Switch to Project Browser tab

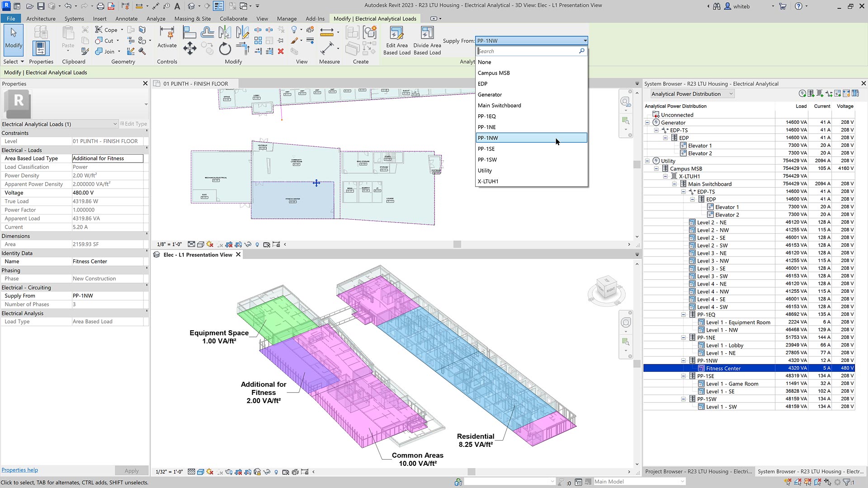pyautogui.click(x=698, y=471)
